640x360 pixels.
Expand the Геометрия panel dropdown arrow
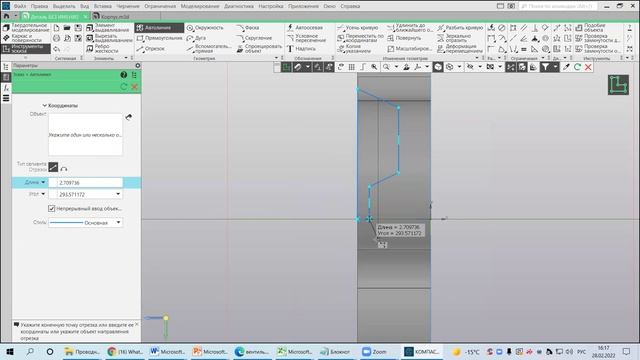point(276,58)
